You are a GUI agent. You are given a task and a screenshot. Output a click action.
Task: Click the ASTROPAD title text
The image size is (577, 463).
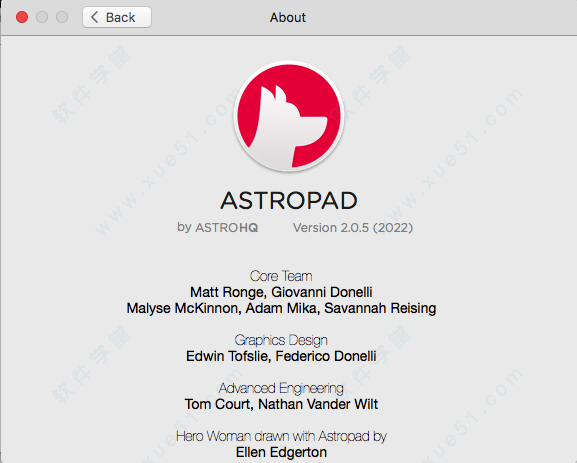point(289,201)
